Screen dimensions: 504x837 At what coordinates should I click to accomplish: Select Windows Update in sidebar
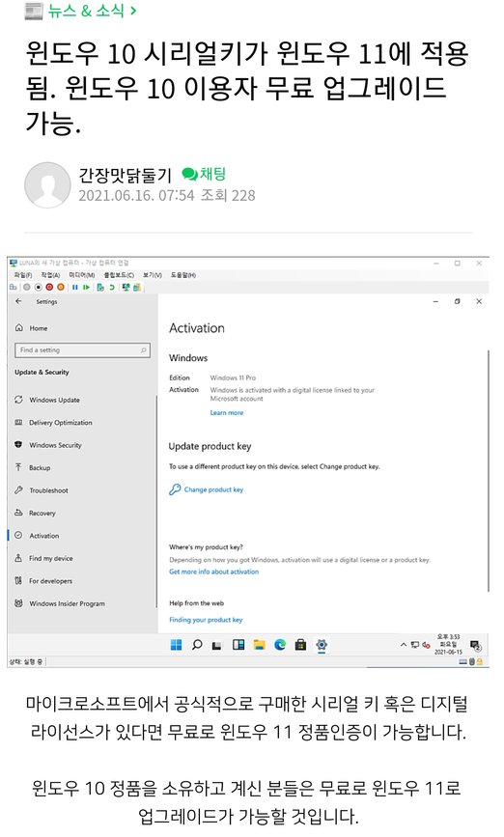47,400
